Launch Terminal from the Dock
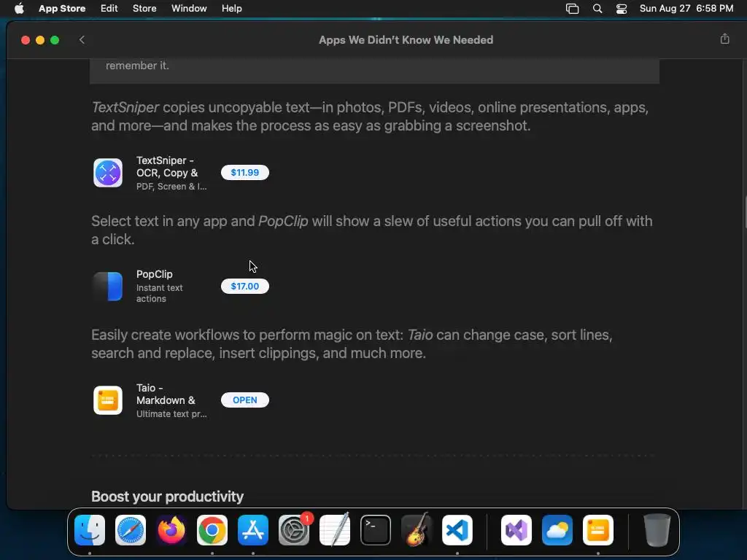This screenshot has width=747, height=560. pos(376,530)
